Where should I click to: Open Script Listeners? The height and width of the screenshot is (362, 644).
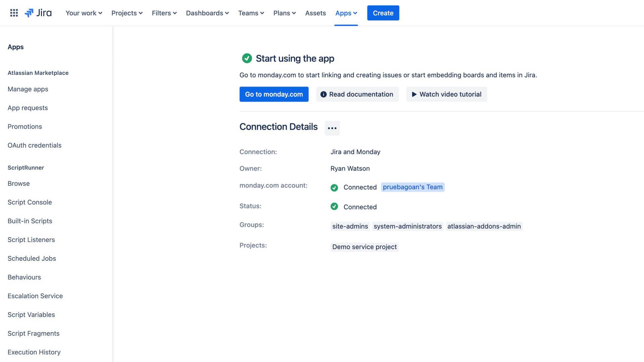(x=31, y=240)
